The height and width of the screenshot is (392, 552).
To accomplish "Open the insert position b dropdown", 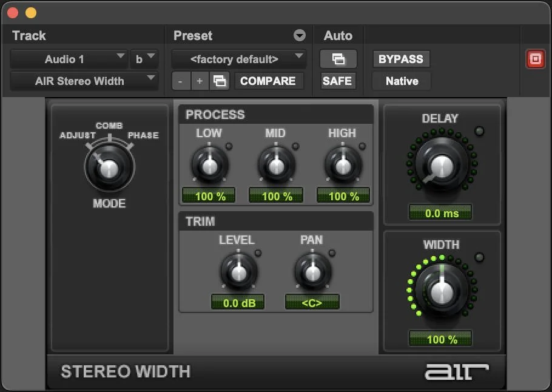I will [x=144, y=59].
